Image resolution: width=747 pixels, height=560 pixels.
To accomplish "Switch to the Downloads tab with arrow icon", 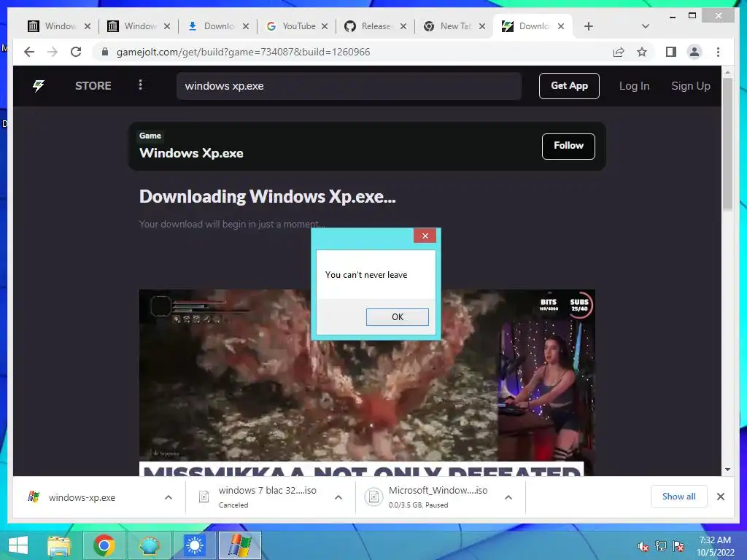I will click(x=212, y=26).
